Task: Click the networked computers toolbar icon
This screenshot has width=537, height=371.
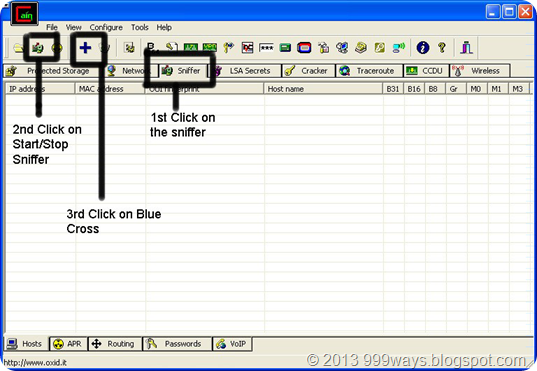Action: 342,48
